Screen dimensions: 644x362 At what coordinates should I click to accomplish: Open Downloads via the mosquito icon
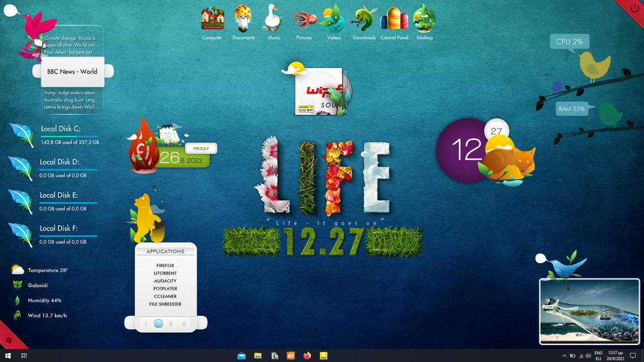pyautogui.click(x=364, y=17)
